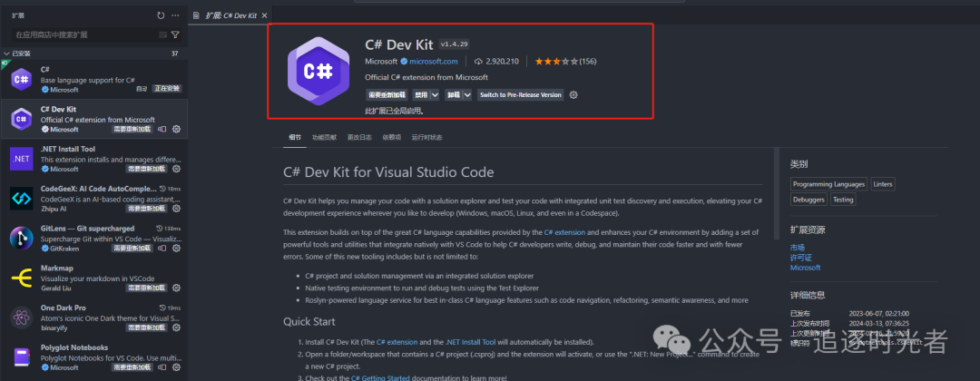
Task: Select the Debuggers category tag
Action: click(x=808, y=200)
